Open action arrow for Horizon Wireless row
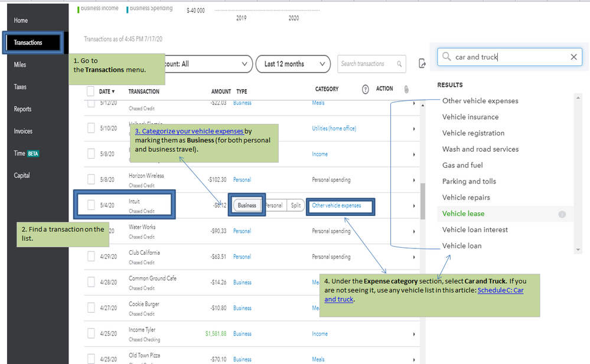 pos(413,180)
